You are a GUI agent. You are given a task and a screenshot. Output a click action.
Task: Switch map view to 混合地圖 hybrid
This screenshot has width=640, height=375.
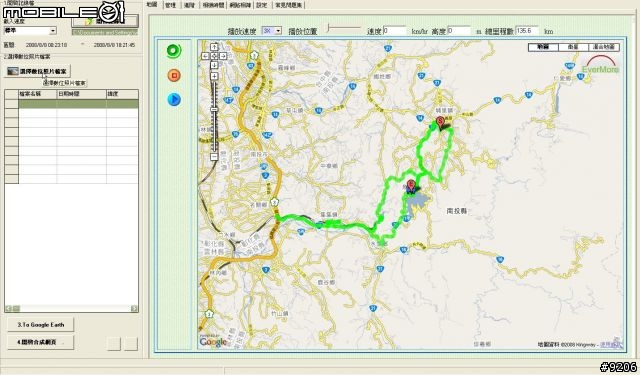click(x=604, y=47)
